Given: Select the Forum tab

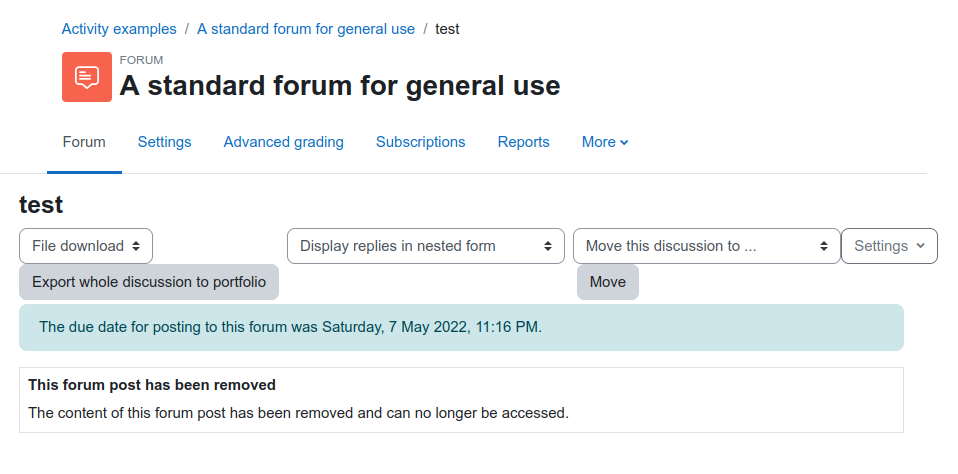Looking at the screenshot, I should 84,142.
